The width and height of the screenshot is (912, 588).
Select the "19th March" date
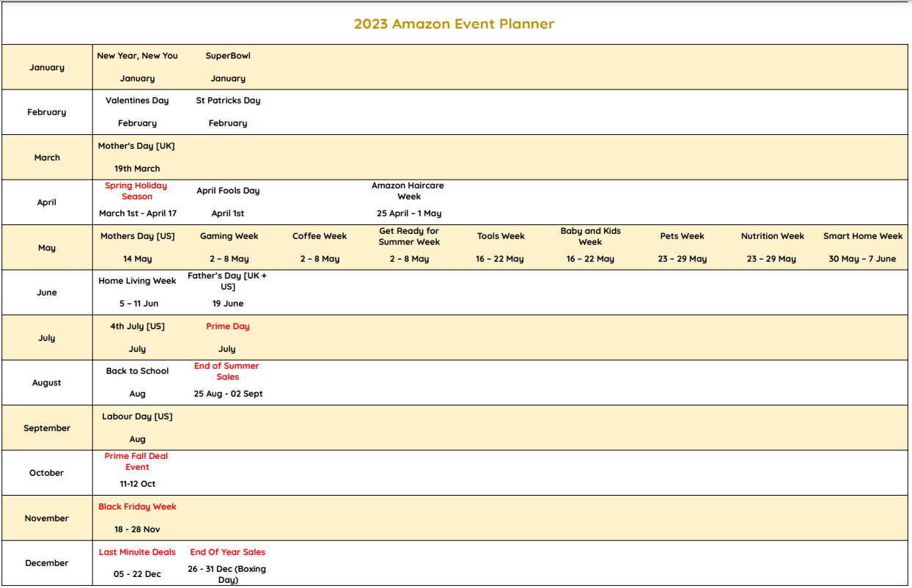[x=137, y=169]
